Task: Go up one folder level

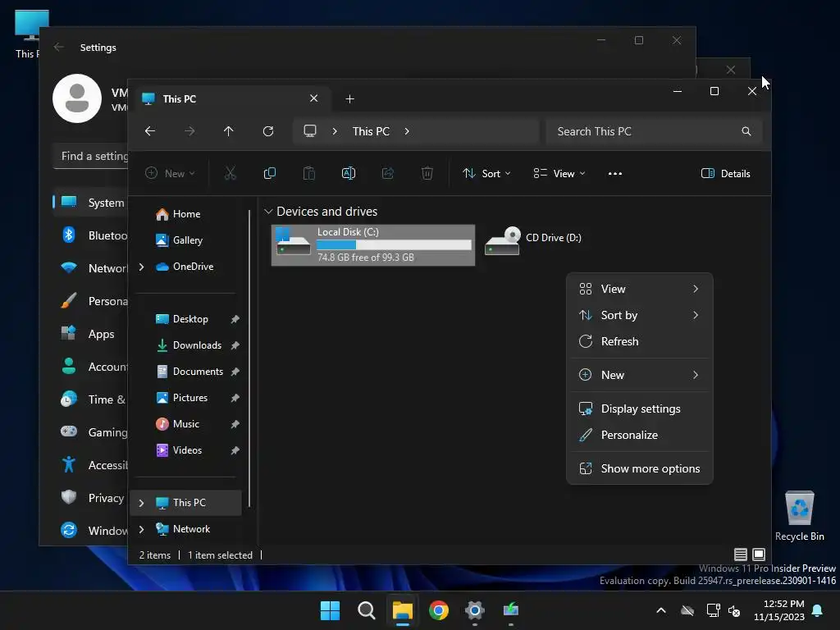Action: point(229,131)
